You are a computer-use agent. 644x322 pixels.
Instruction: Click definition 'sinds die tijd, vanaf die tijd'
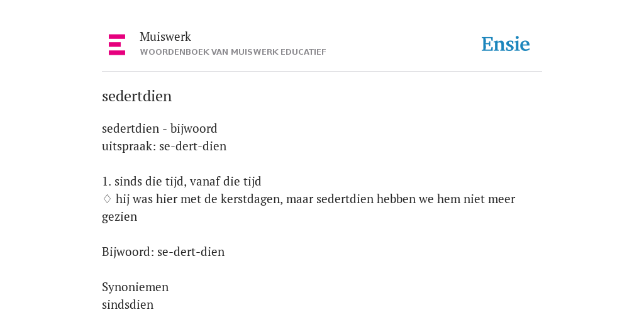[x=187, y=181]
